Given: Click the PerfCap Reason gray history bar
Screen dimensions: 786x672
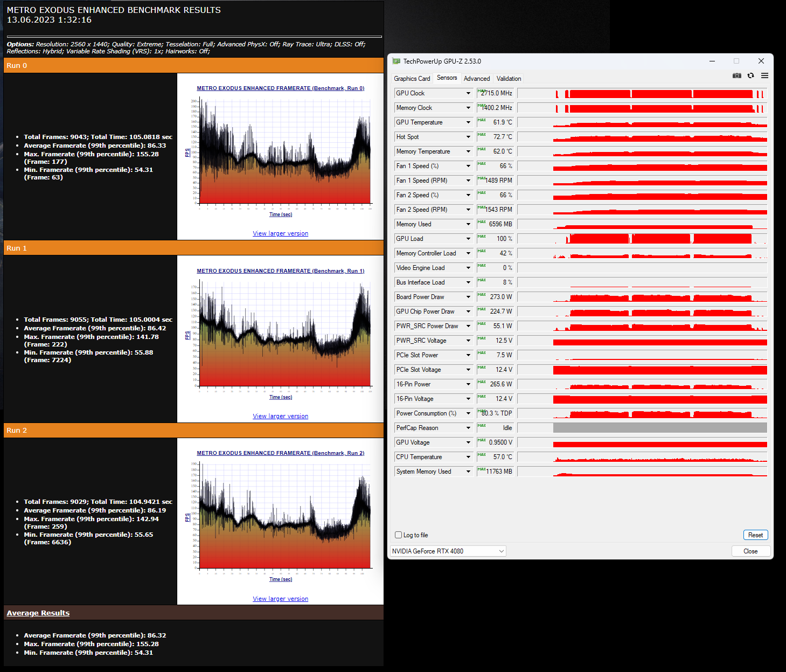Looking at the screenshot, I should tap(660, 428).
